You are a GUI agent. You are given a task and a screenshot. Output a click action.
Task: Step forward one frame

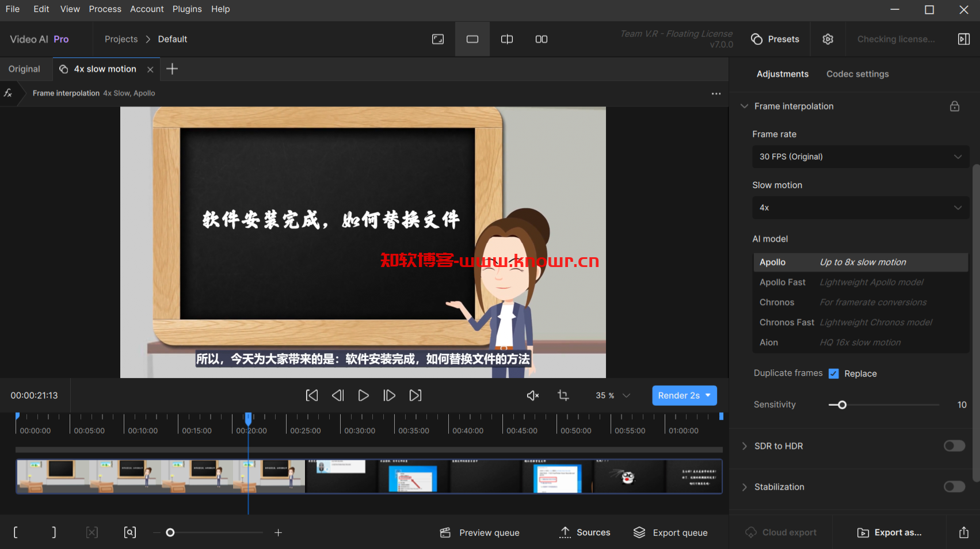click(390, 395)
